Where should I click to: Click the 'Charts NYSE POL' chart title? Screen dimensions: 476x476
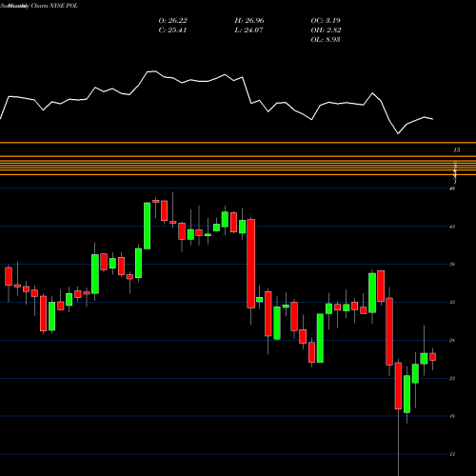tap(54, 6)
